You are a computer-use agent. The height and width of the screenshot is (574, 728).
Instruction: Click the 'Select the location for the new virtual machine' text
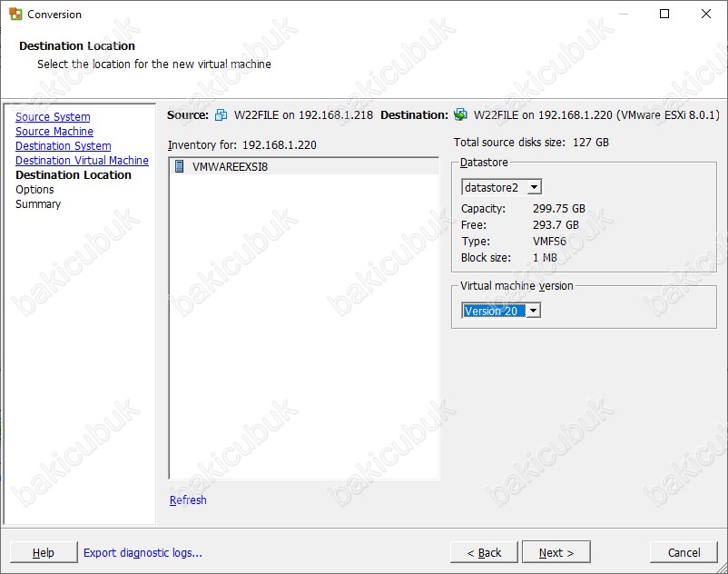[154, 64]
